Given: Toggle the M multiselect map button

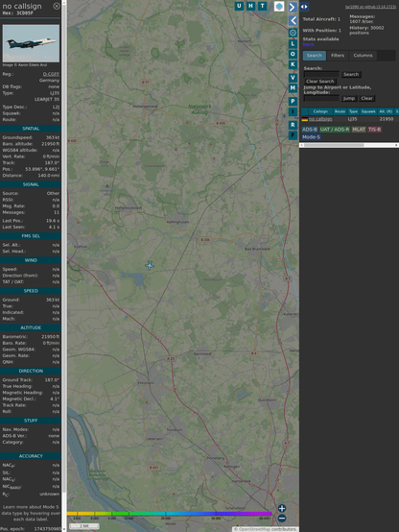Looking at the screenshot, I should coord(293,88).
